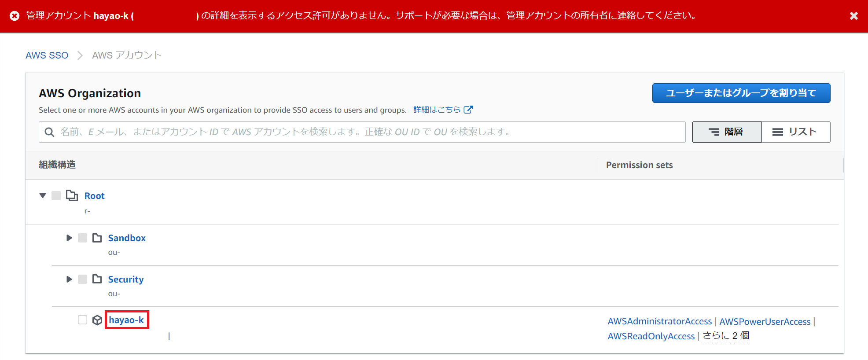Click the error circle icon in the banner
This screenshot has height=360, width=868.
(x=15, y=16)
